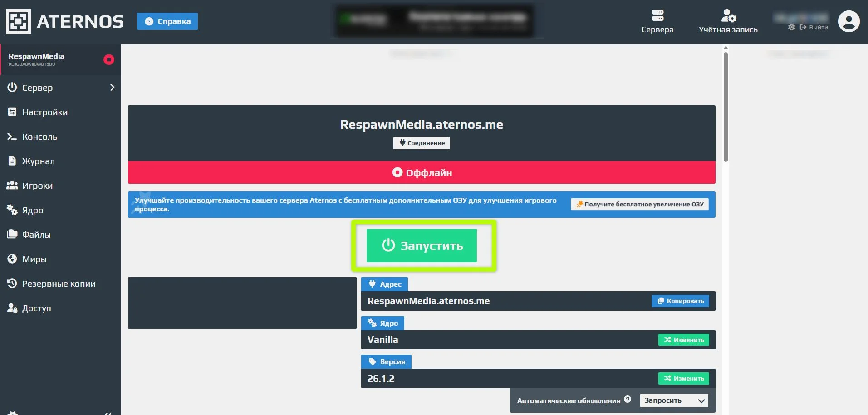
Task: Click the document icon for Журнал
Action: coord(12,161)
